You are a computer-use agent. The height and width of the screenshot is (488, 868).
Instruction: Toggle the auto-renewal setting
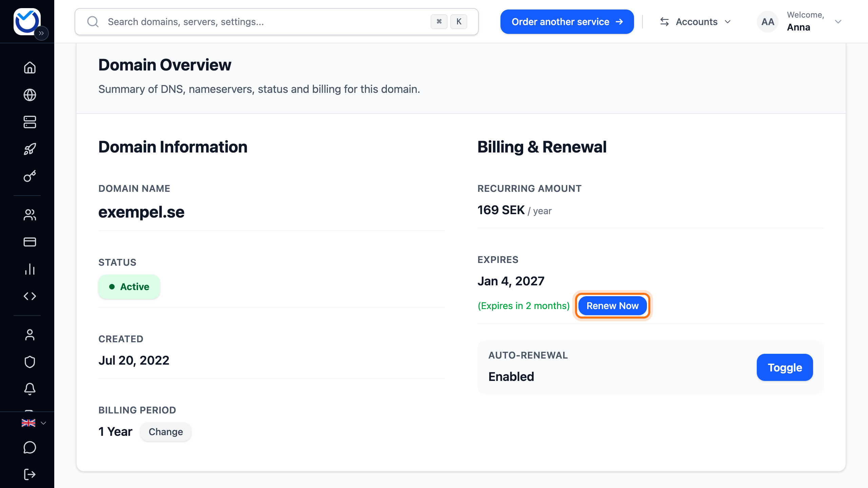click(x=785, y=367)
